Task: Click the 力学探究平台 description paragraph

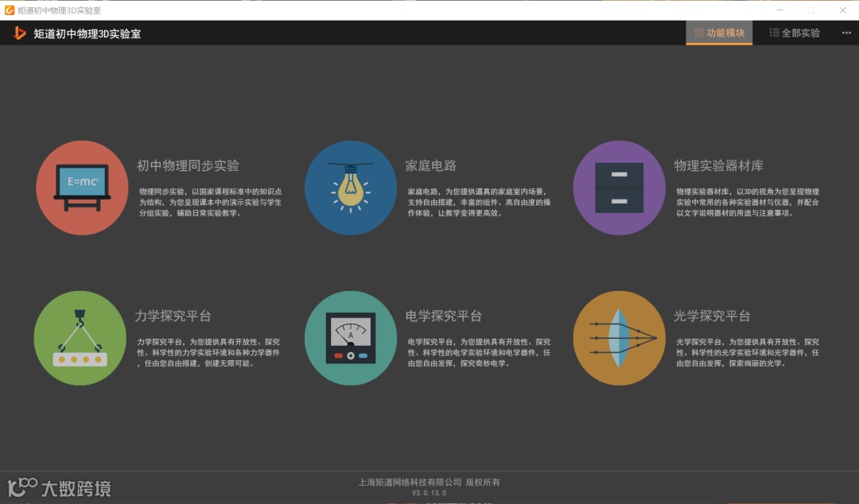Action: 208,352
